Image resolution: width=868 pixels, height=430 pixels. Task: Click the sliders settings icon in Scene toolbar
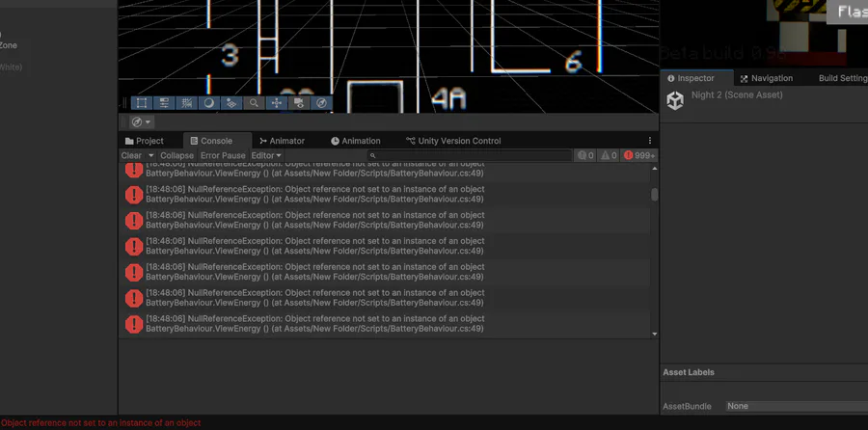pos(164,103)
